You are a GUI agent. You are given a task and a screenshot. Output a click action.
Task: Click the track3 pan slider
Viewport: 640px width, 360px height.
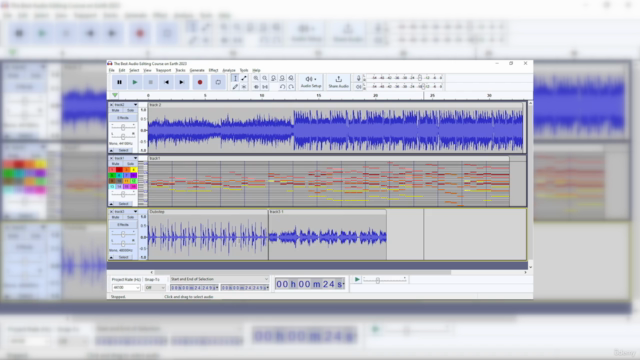pos(123,243)
